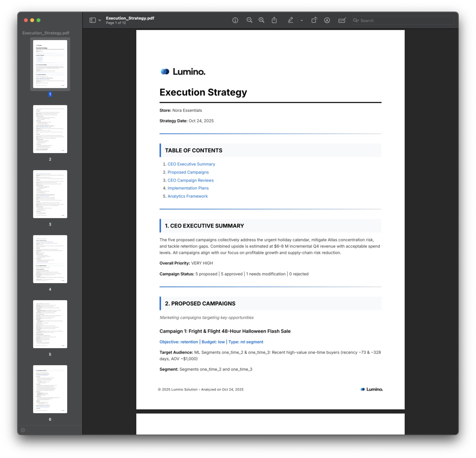Show the document info inspector
The image size is (476, 458).
click(x=235, y=20)
